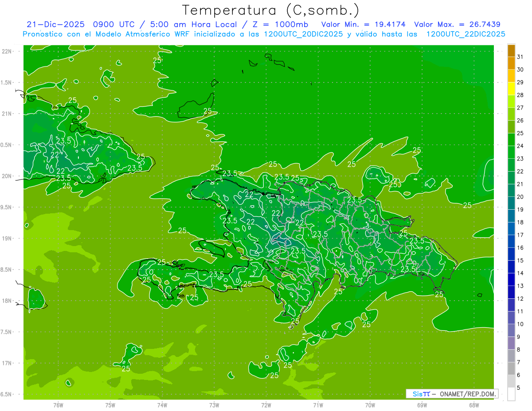Click the legend value "5"

(519, 388)
